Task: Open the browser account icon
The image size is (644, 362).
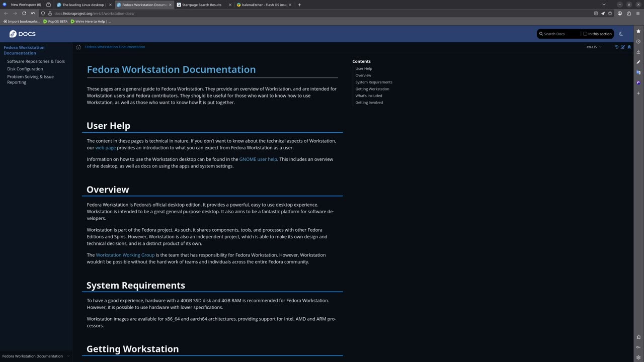Action: 620,13
